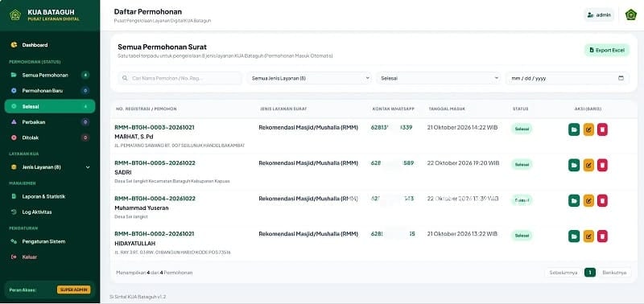The width and height of the screenshot is (644, 304).
Task: Open the Perbaikan list
Action: click(49, 122)
